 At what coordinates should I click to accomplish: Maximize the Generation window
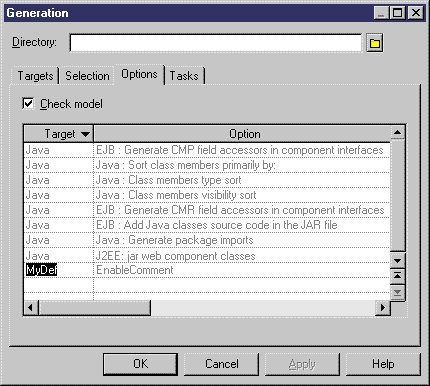pos(398,13)
